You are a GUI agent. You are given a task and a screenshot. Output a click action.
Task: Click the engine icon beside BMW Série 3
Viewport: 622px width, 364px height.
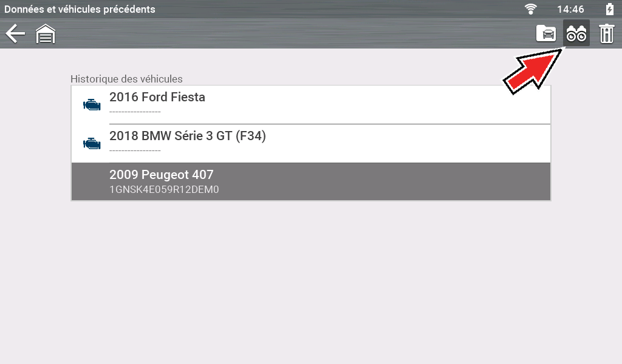[x=92, y=144]
